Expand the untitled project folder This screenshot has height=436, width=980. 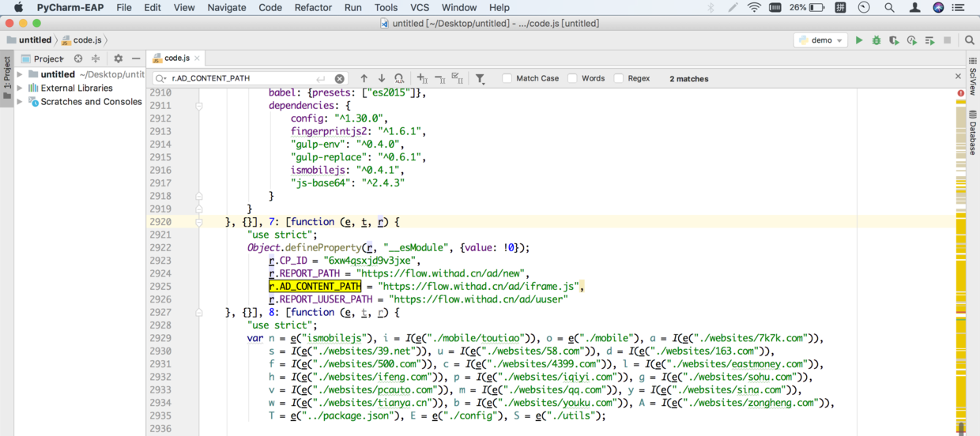pyautogui.click(x=20, y=74)
